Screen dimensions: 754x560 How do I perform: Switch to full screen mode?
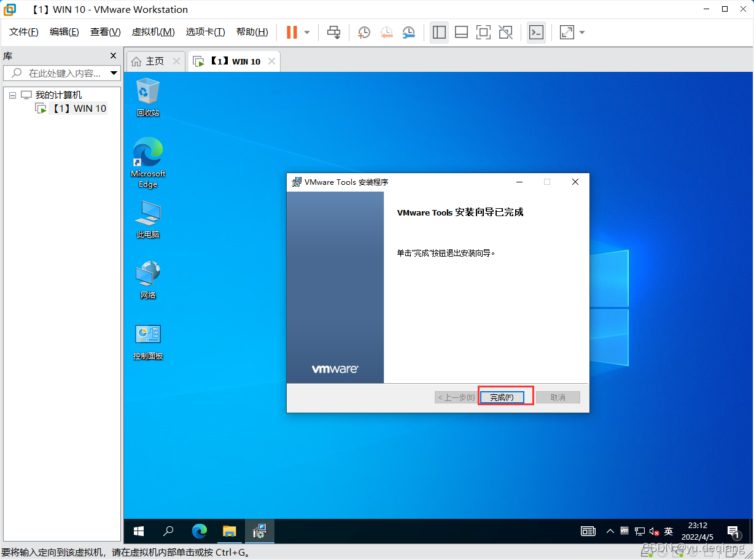click(x=484, y=32)
